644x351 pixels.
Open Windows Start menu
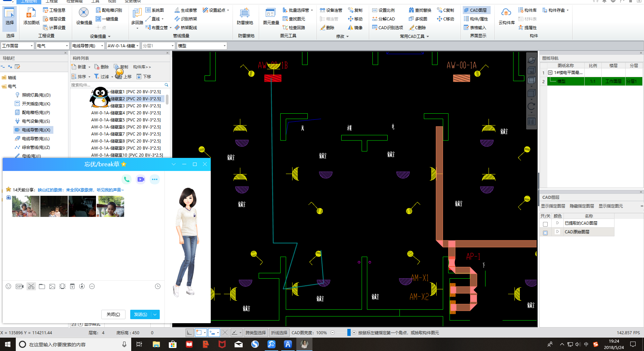click(8, 344)
